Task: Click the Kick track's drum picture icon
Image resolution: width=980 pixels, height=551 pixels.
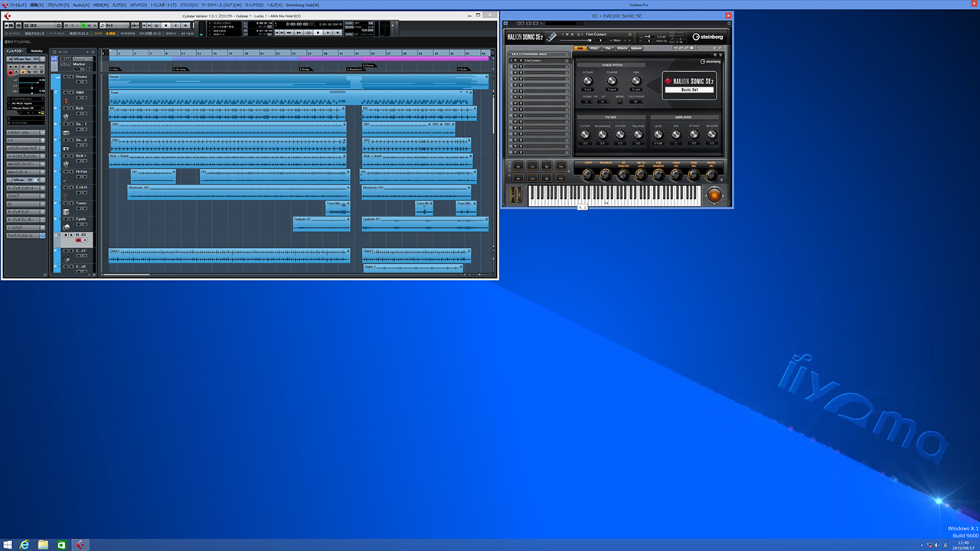Action: pyautogui.click(x=66, y=117)
